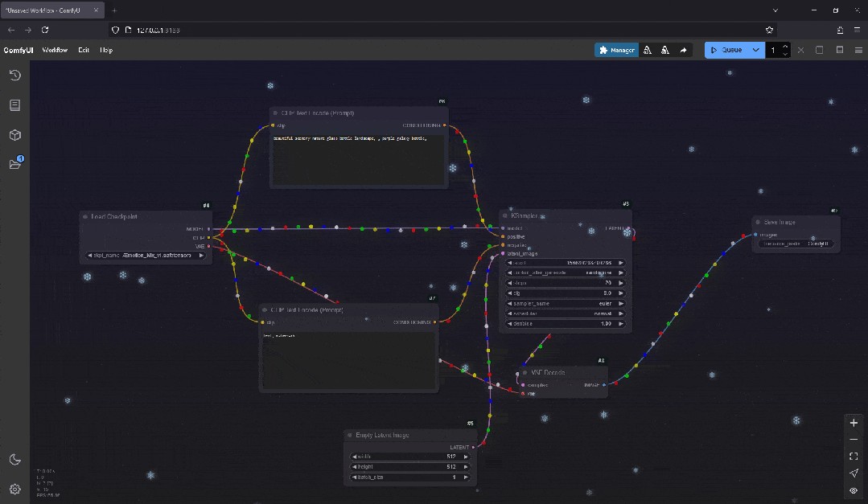This screenshot has height=504, width=868.
Task: Open the sampler_name euler combo
Action: pyautogui.click(x=566, y=303)
